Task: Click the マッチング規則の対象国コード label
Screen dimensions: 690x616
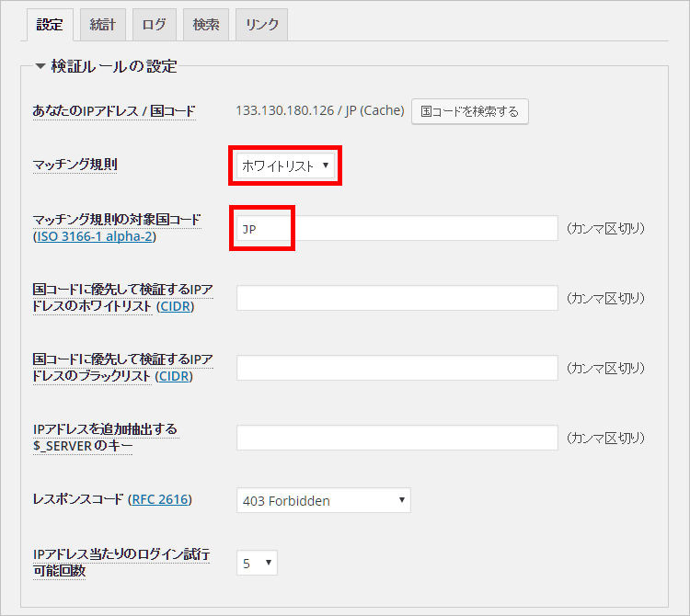Action: click(117, 220)
